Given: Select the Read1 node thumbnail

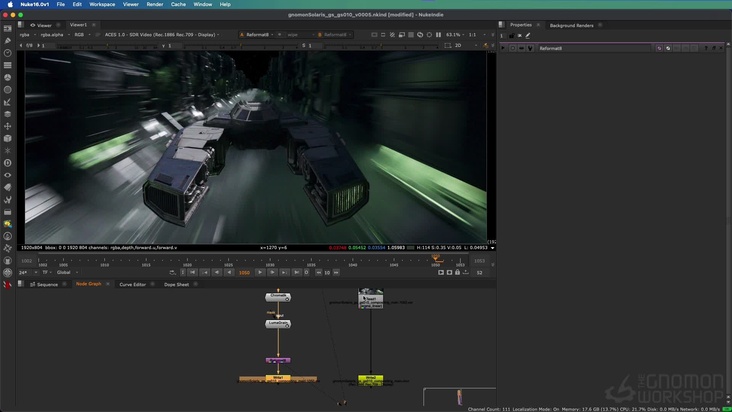Looking at the screenshot, I should (x=371, y=298).
